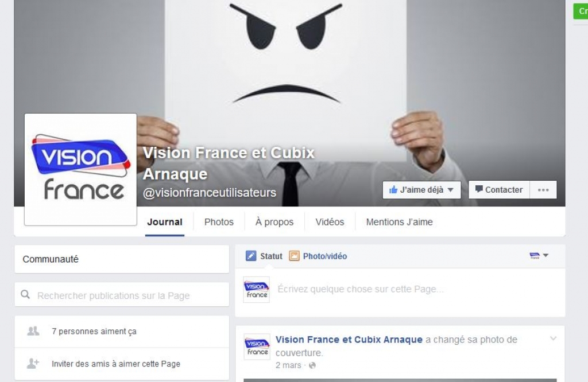Expand the J'aime déjà dropdown arrow

(x=450, y=190)
